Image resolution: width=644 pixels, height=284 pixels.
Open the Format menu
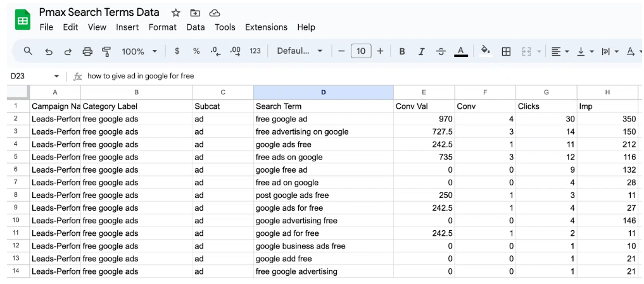[163, 27]
